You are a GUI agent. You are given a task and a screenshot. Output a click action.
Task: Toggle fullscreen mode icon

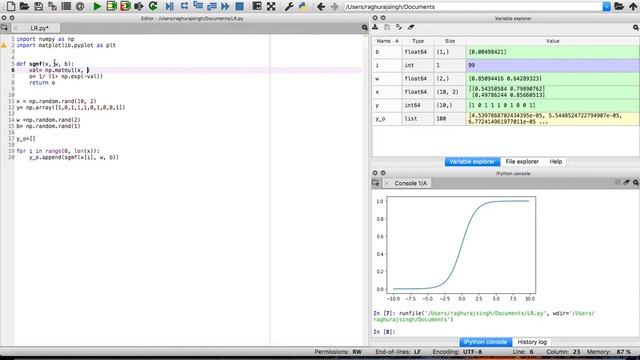pyautogui.click(x=271, y=6)
